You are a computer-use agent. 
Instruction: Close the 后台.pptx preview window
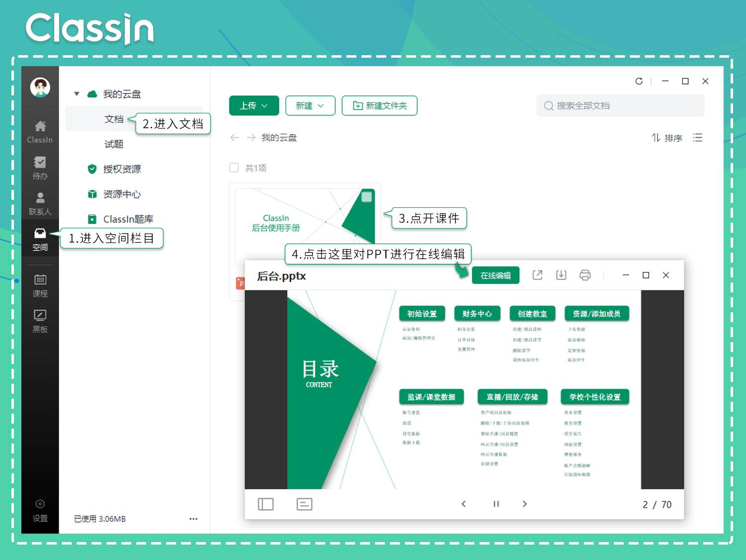666,275
